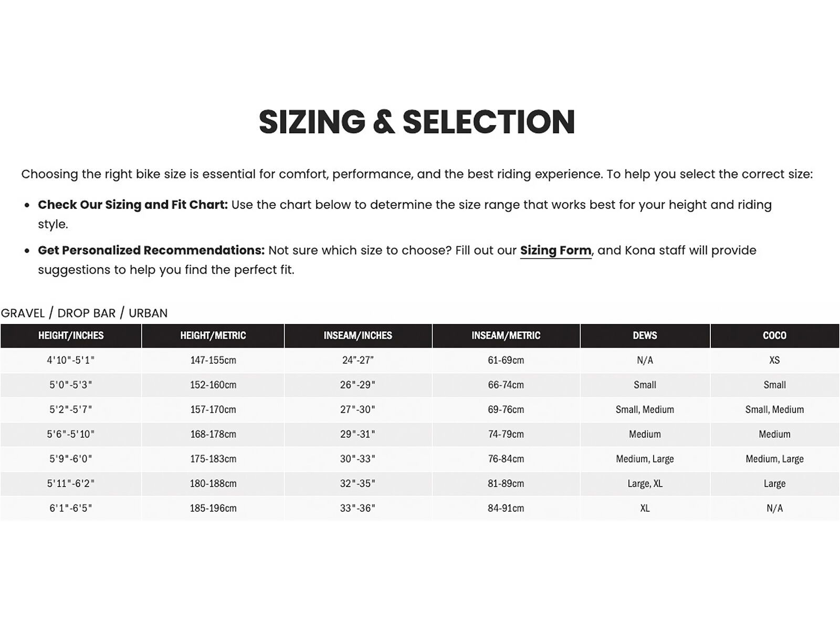Click the 27"-30" inseam cell
The width and height of the screenshot is (840, 630).
(x=358, y=409)
